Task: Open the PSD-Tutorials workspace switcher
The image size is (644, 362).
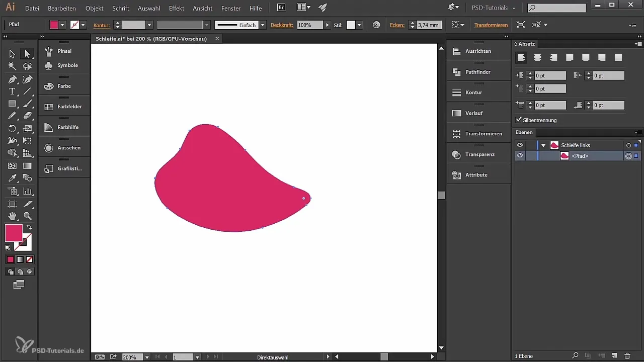Action: pos(494,8)
